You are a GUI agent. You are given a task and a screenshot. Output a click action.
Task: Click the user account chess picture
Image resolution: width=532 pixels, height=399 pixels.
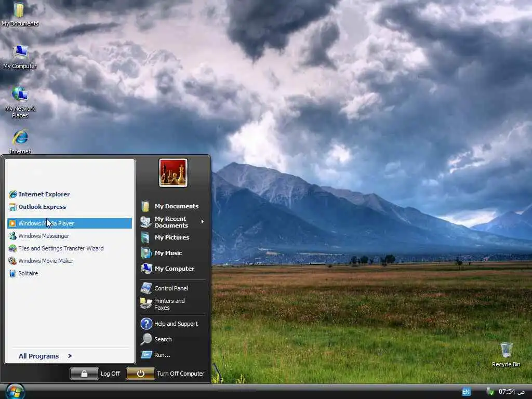coord(173,172)
